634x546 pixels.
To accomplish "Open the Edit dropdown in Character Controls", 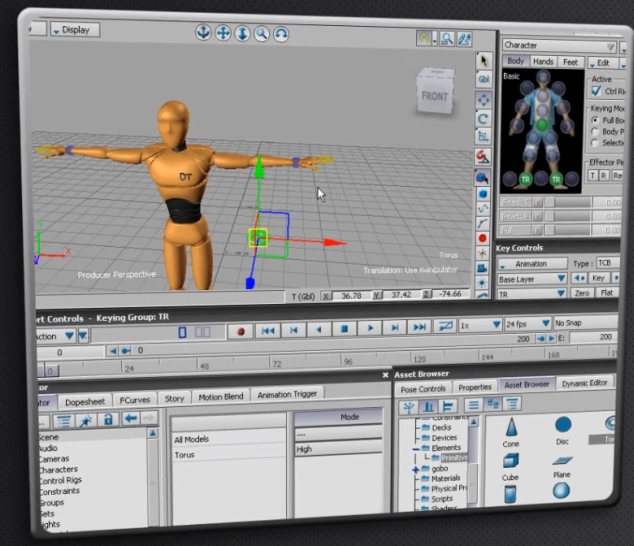I will [603, 63].
